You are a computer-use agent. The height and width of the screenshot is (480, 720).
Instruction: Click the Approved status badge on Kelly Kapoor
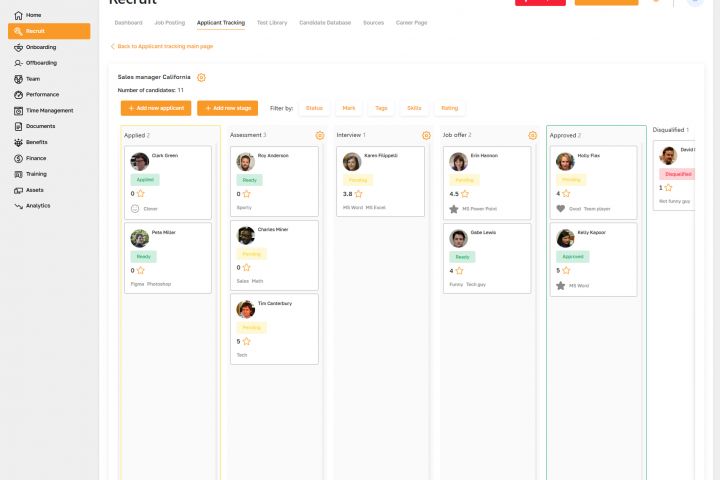(573, 257)
